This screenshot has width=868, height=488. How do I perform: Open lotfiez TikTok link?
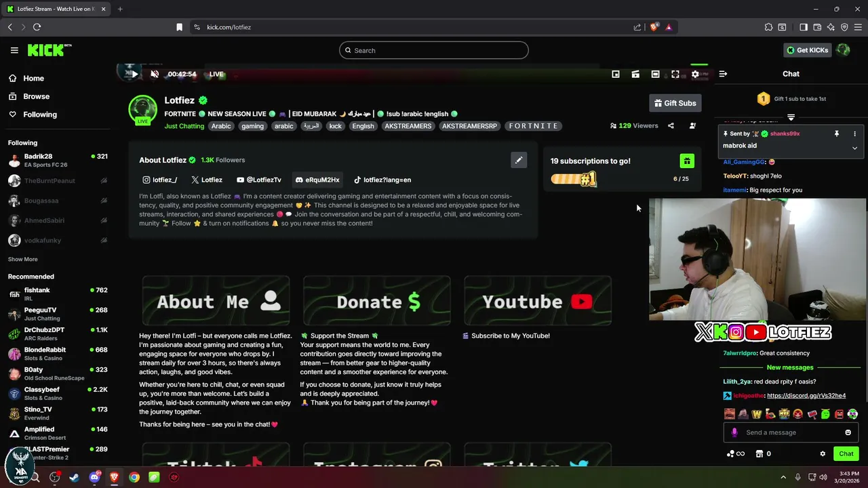[382, 180]
